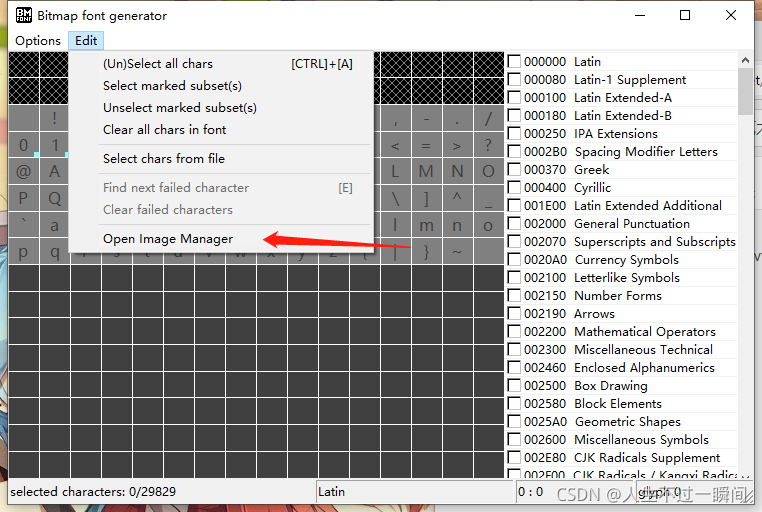This screenshot has width=762, height=512.
Task: Check the Mathematical Operators checkbox
Action: pos(514,331)
